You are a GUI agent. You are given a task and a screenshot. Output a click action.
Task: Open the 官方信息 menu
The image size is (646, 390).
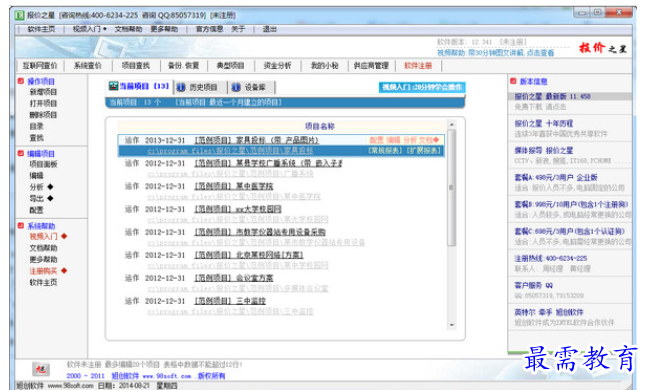point(209,29)
